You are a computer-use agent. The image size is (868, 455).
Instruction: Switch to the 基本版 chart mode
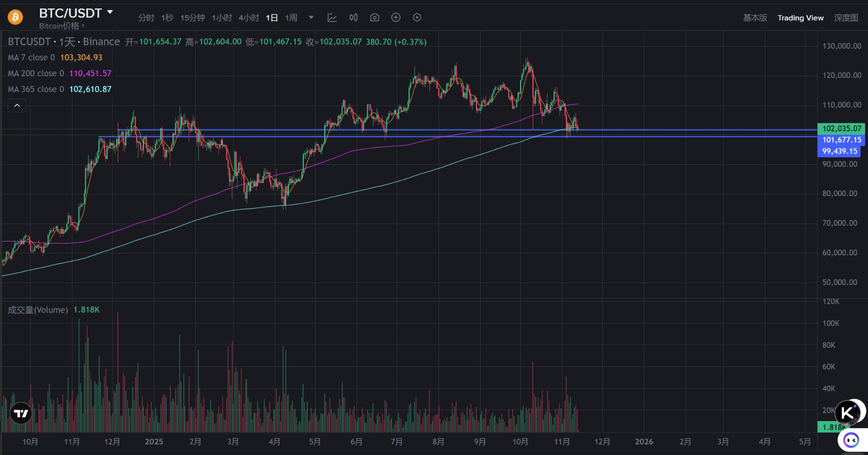tap(755, 18)
